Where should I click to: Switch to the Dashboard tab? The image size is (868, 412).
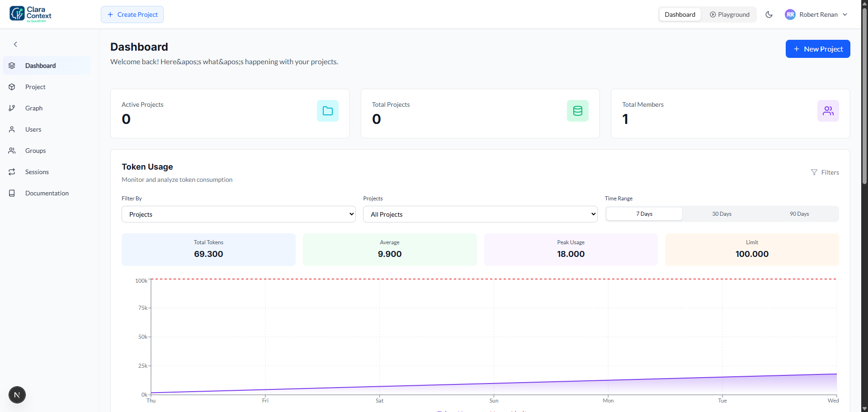point(679,14)
